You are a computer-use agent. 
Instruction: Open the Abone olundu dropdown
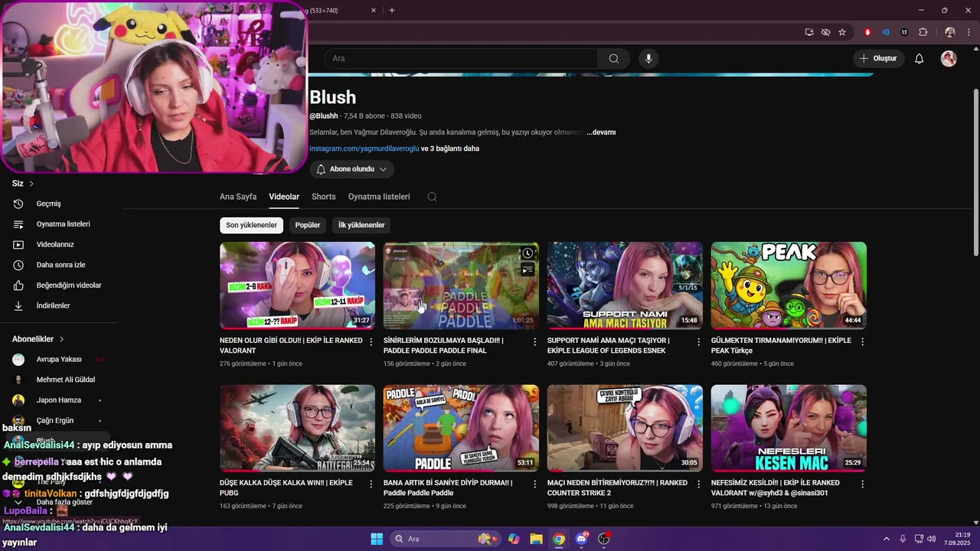[352, 169]
